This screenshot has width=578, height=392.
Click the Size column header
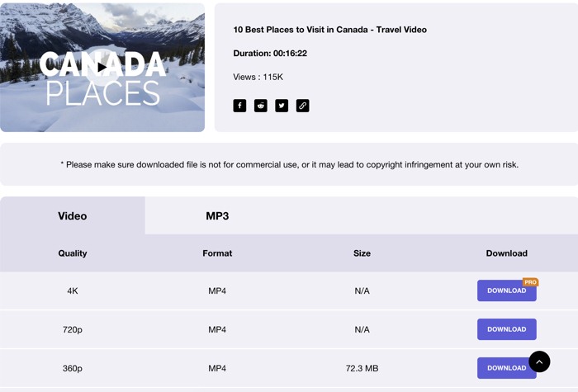point(362,253)
